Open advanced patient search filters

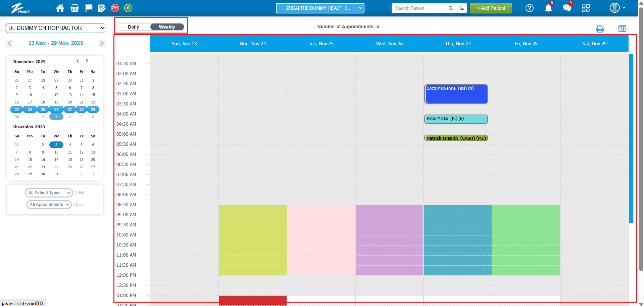pos(462,8)
